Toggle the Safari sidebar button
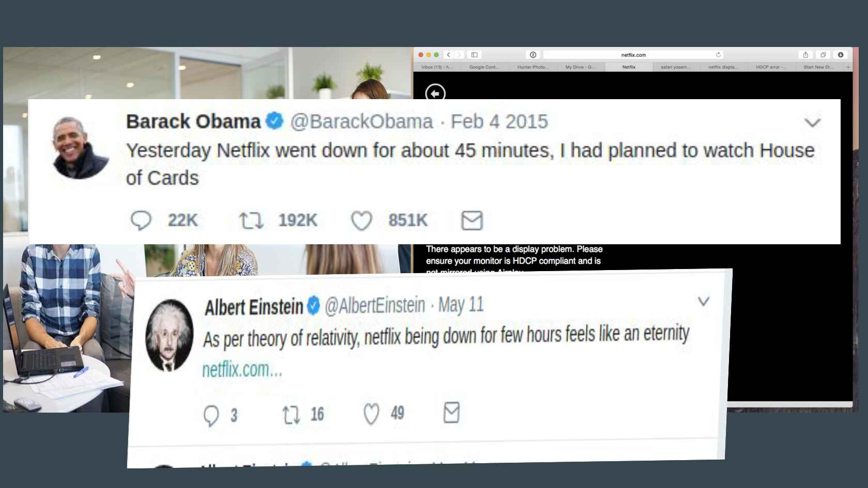868x488 pixels. coord(474,55)
